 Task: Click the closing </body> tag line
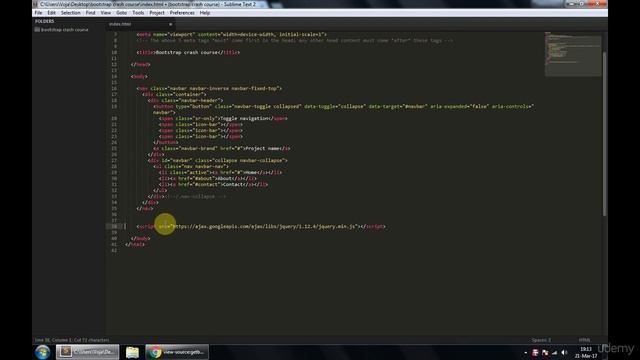pyautogui.click(x=140, y=238)
